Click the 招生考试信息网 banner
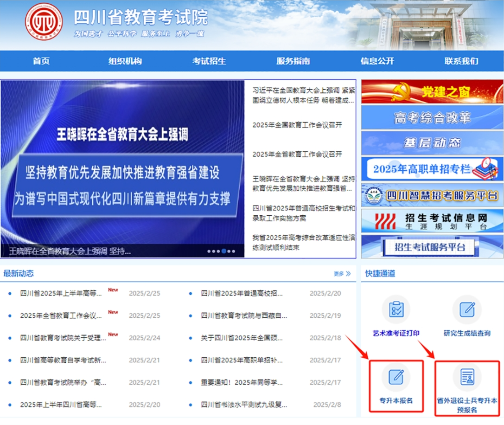The image size is (504, 425). (432, 220)
